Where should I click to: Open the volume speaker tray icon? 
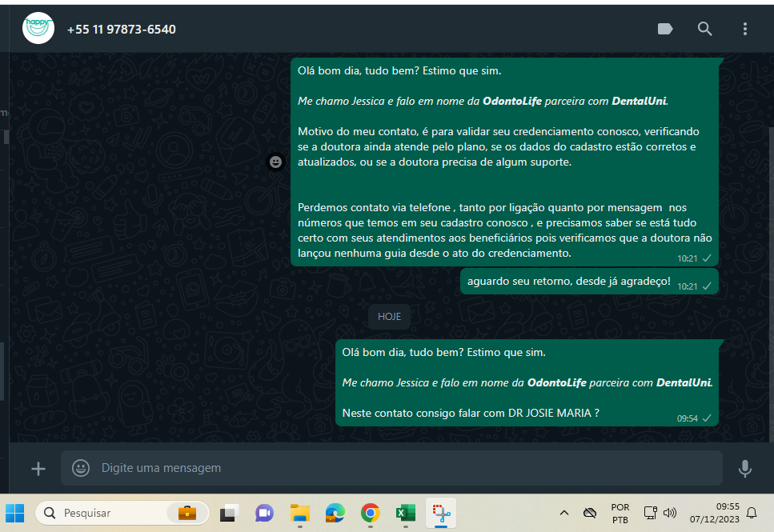[x=670, y=514]
